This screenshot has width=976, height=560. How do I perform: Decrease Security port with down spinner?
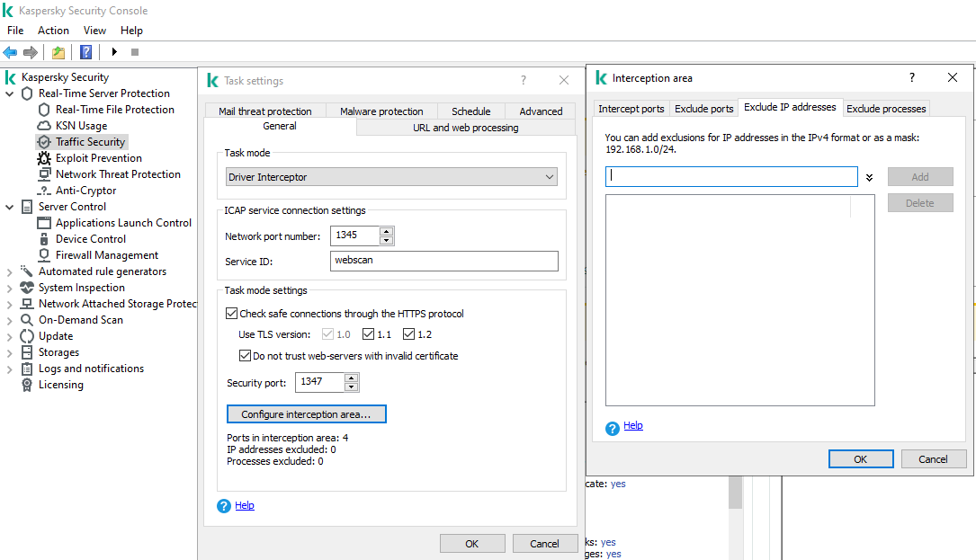tap(351, 387)
